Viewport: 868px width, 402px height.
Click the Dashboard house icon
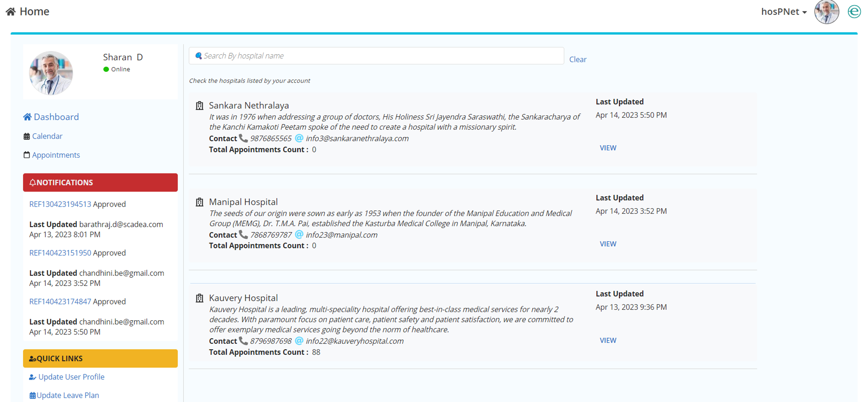point(27,117)
